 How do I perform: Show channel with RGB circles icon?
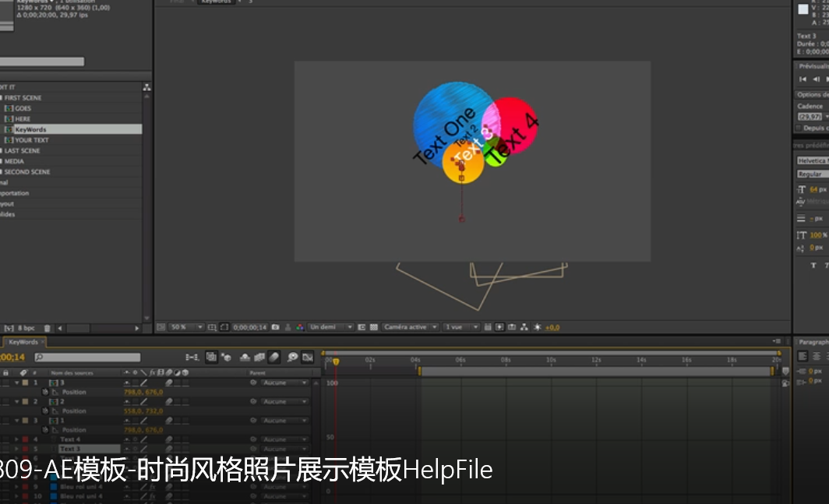300,327
